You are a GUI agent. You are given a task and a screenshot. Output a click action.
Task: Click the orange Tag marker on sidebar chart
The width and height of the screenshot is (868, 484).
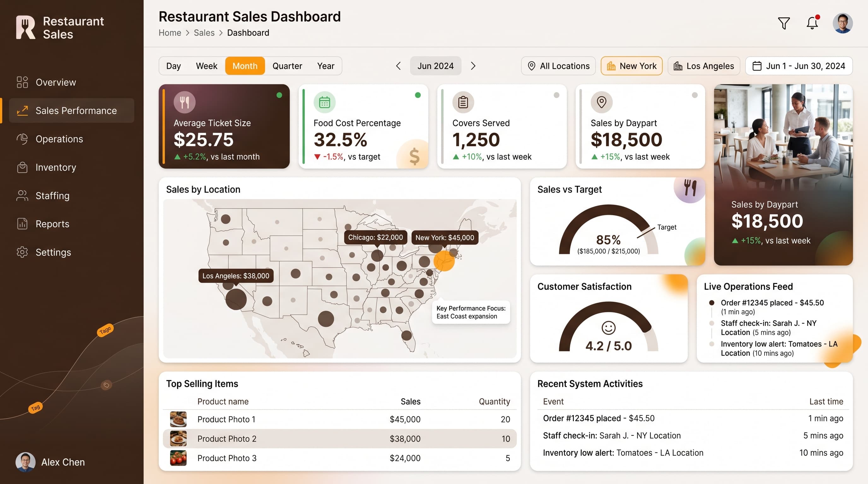(x=35, y=408)
